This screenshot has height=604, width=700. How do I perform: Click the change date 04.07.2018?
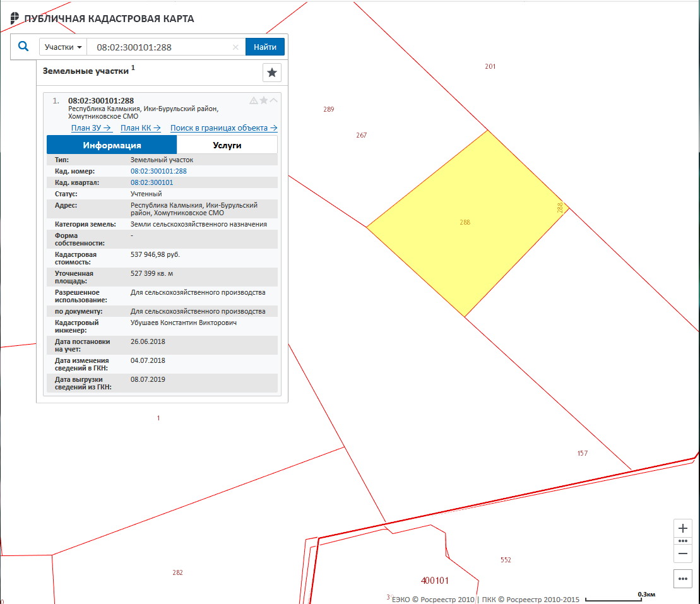pyautogui.click(x=148, y=361)
